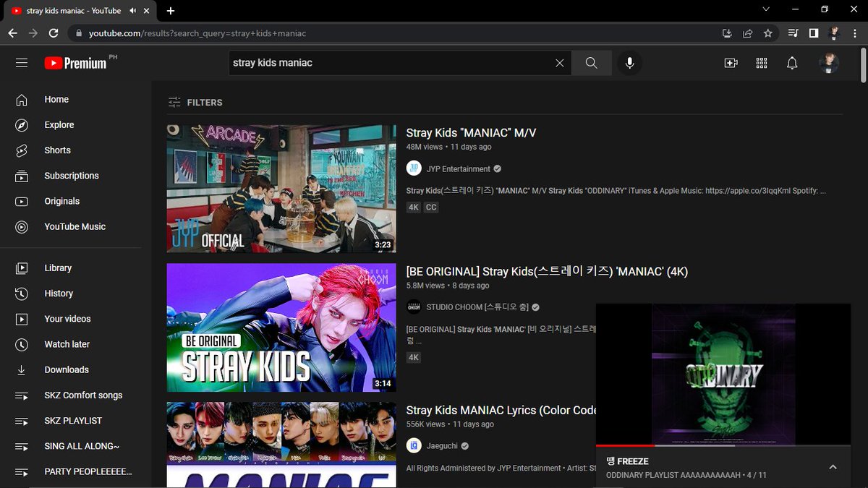The image size is (868, 488).
Task: Expand the miniplayer playlist chevron
Action: pos(833,467)
